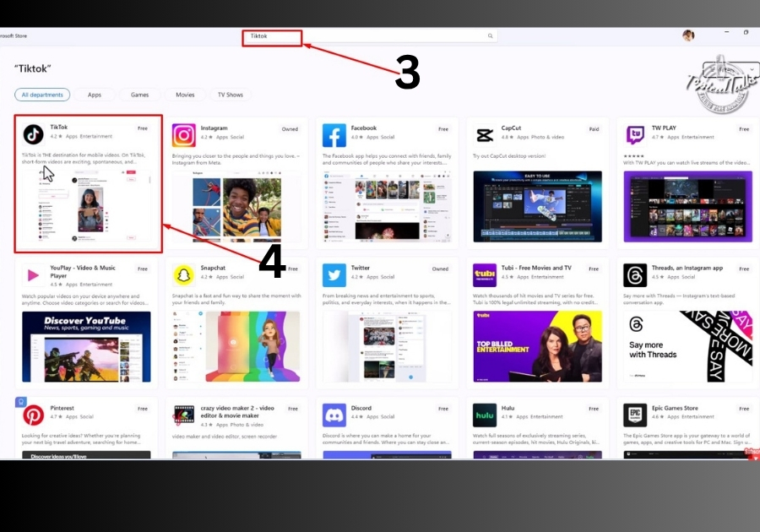View the Discover YouTube banner
The width and height of the screenshot is (760, 532).
[x=86, y=347]
